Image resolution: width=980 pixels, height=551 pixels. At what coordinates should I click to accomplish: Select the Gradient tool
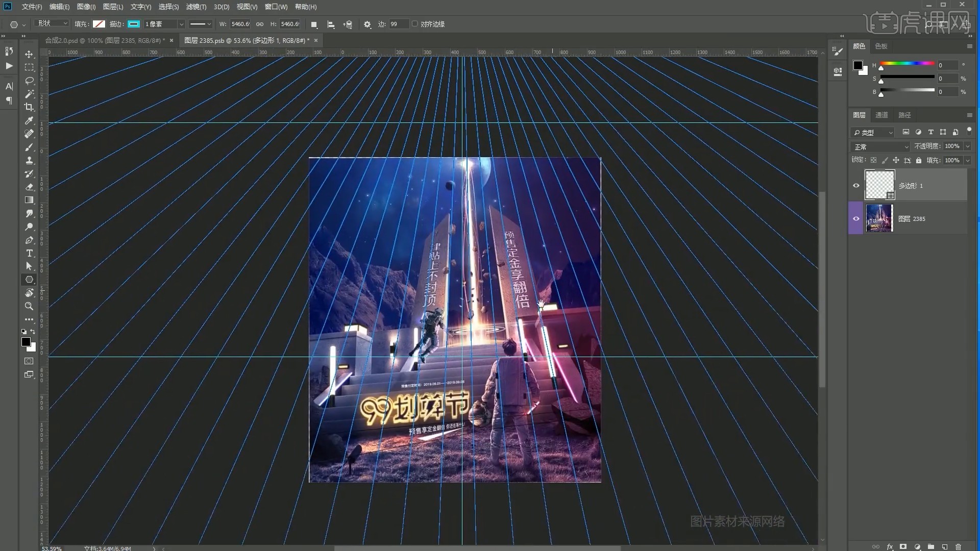tap(29, 200)
